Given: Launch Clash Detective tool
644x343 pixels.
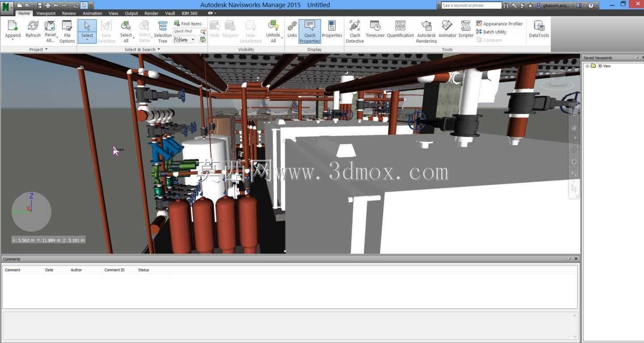Looking at the screenshot, I should point(355,32).
